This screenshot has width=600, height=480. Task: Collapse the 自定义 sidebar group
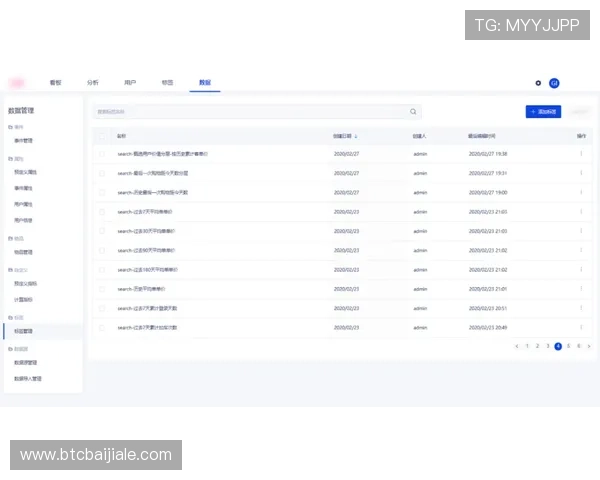tap(18, 270)
